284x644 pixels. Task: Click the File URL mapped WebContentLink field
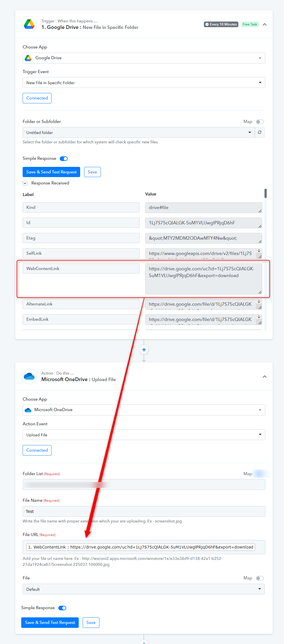coord(144,547)
